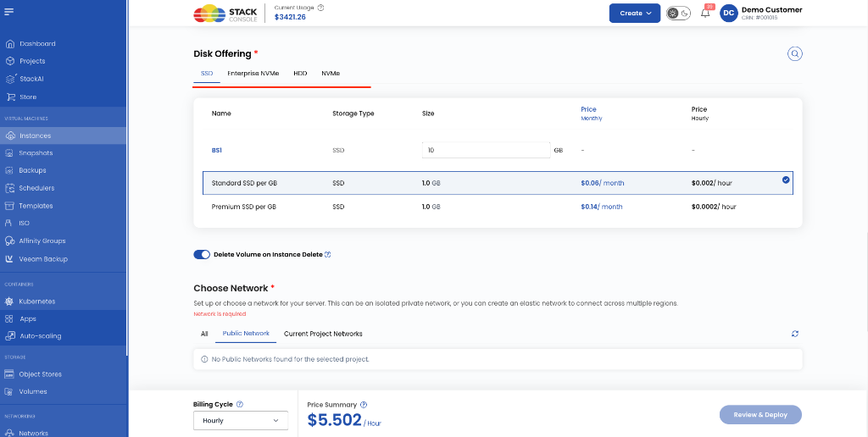
Task: Go to Volumes page
Action: coord(33,391)
